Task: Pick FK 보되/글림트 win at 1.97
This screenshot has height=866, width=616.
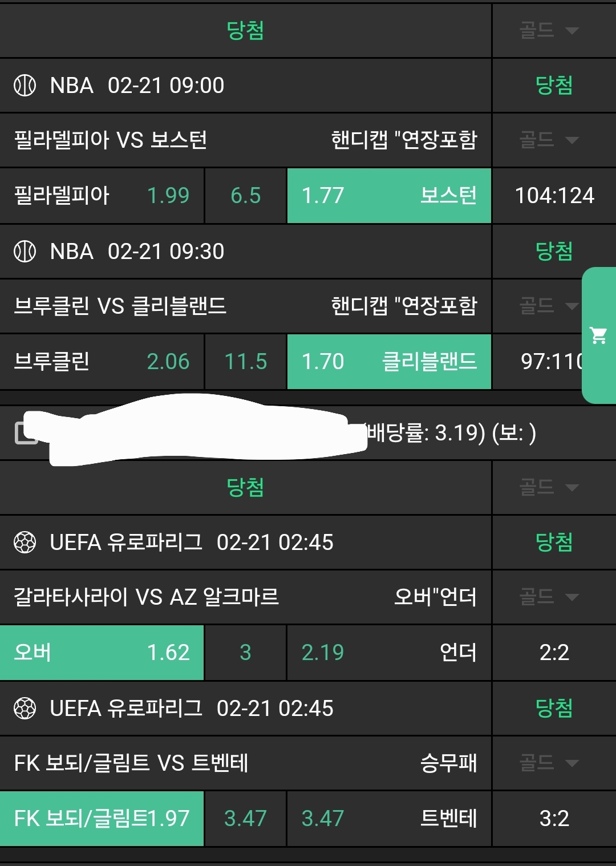Action: [x=102, y=819]
